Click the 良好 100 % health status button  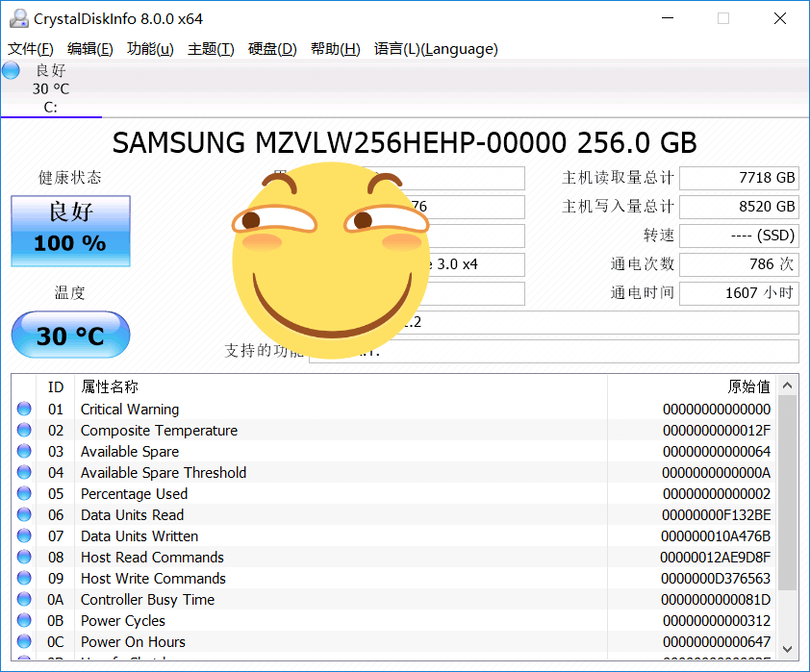pos(71,231)
